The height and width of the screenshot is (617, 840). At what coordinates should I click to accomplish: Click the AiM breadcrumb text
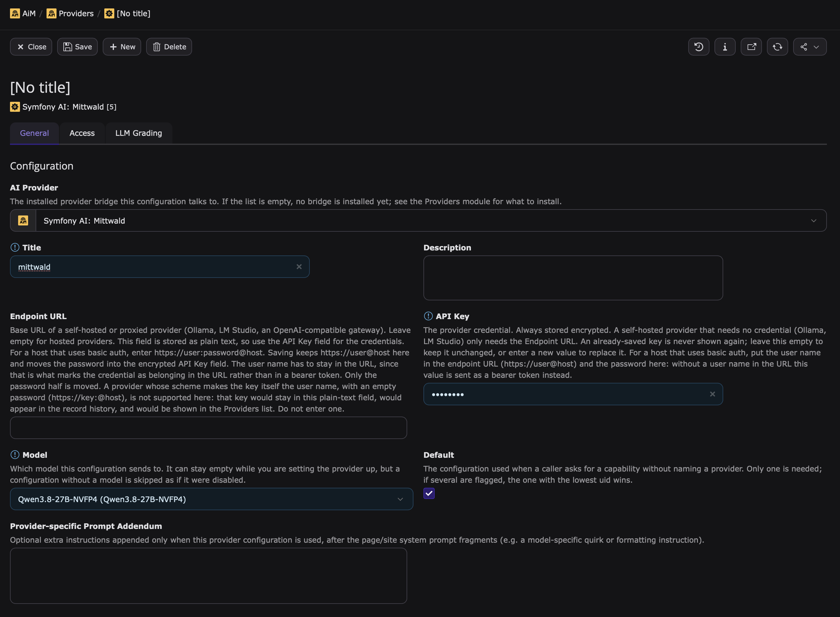coord(29,13)
